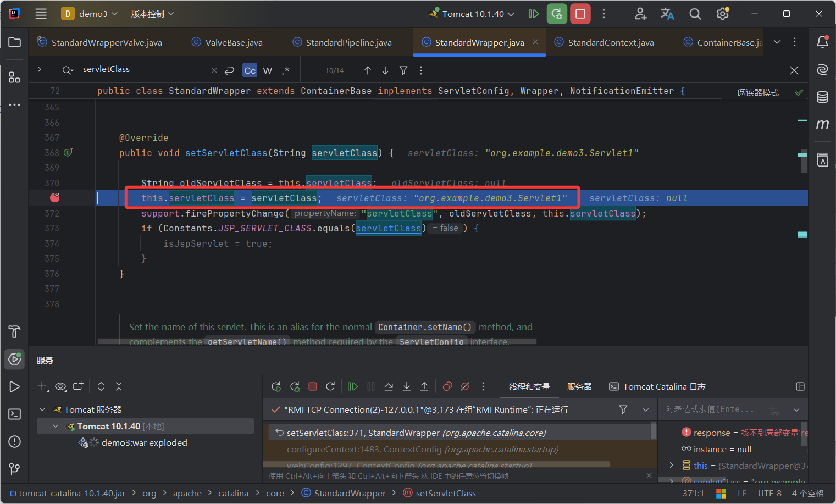Toggle regex search option

click(x=285, y=70)
